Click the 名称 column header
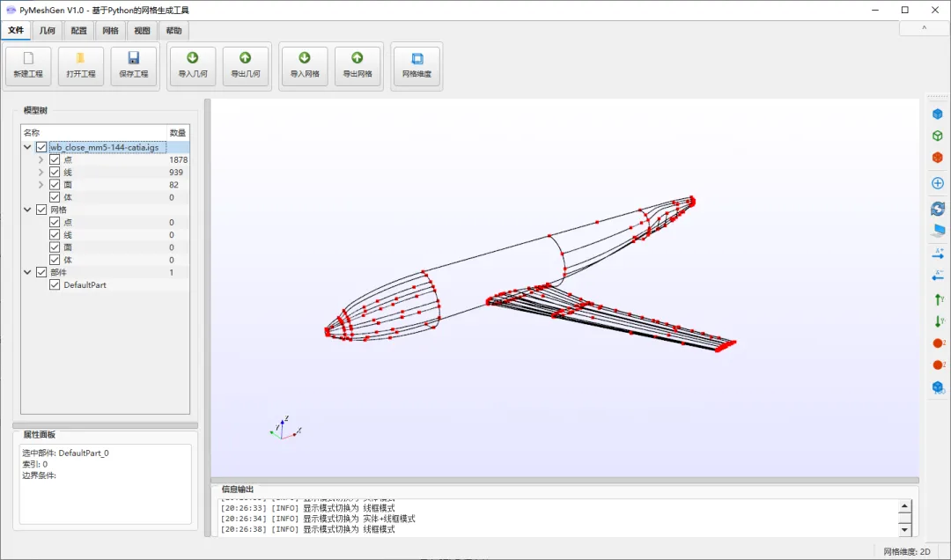951x560 pixels. coord(94,132)
